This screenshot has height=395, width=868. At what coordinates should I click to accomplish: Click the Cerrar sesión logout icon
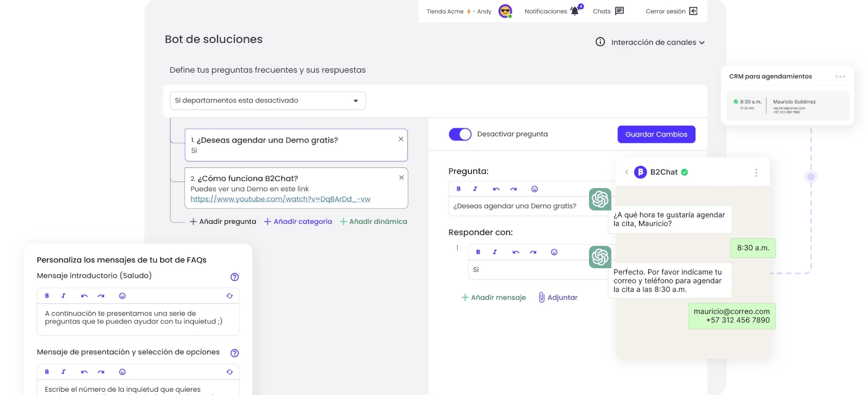point(693,11)
